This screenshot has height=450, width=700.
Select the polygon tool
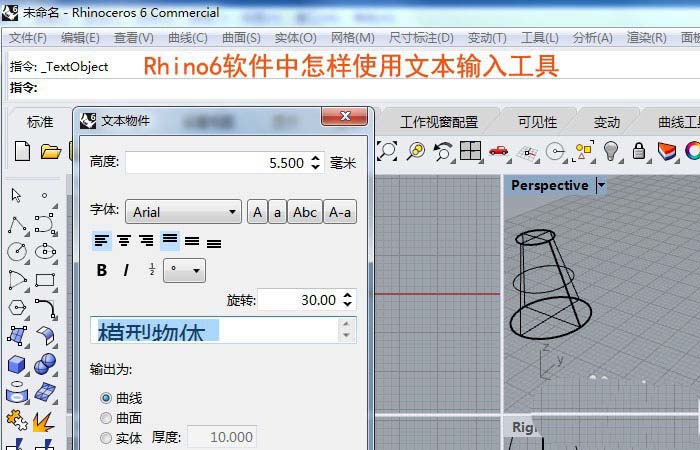17,308
